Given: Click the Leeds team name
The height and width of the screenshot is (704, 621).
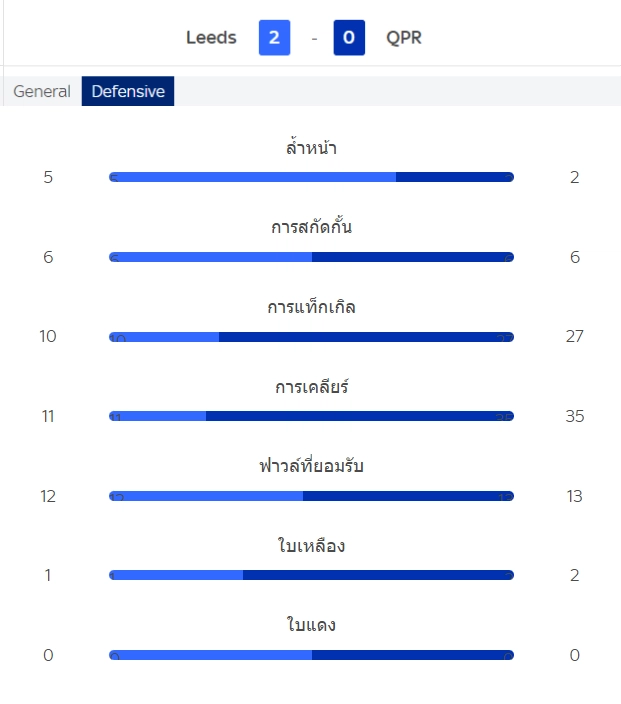Looking at the screenshot, I should [x=211, y=38].
